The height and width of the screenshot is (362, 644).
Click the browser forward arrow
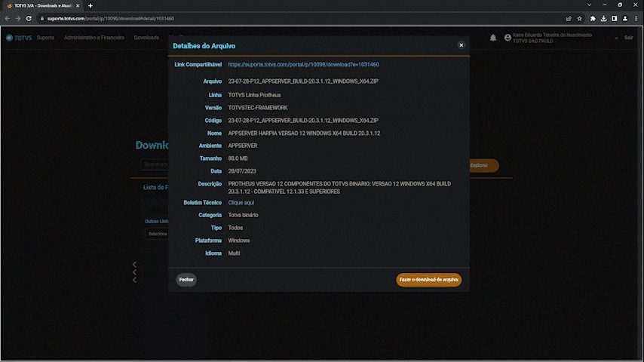[x=18, y=19]
